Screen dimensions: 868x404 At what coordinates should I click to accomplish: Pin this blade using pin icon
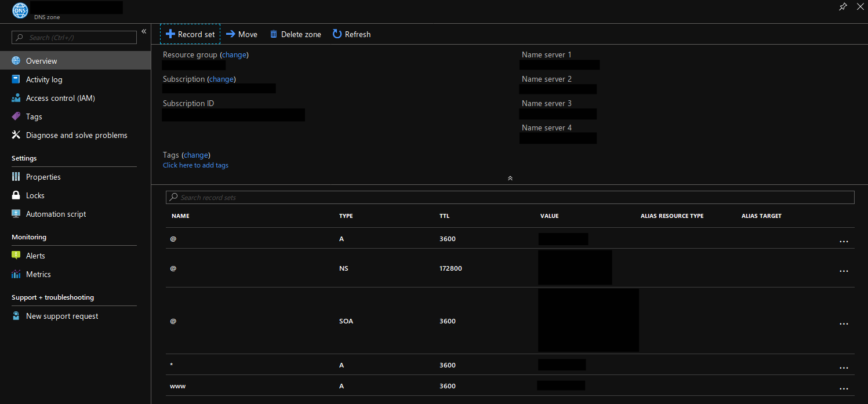pos(843,6)
